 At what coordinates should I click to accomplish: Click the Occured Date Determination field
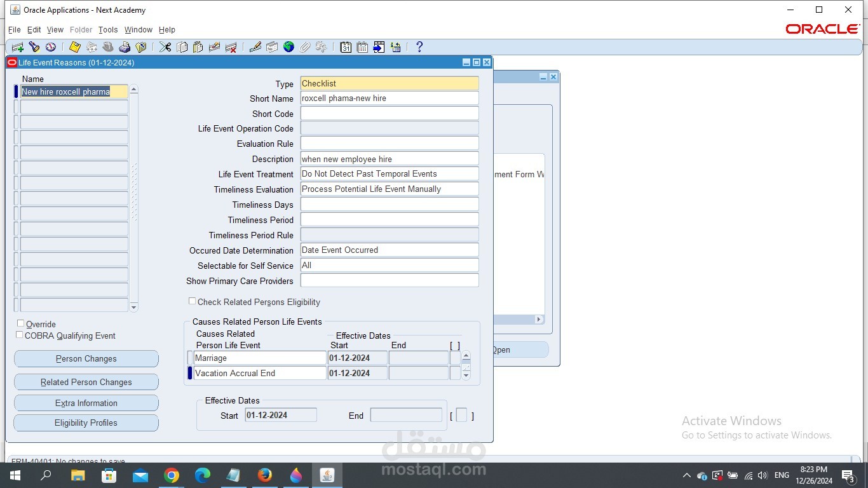[x=390, y=250]
